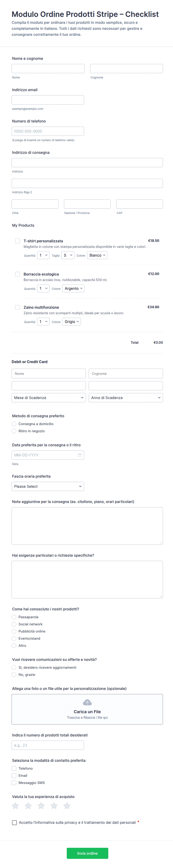Click the second rating star

pyautogui.click(x=28, y=805)
